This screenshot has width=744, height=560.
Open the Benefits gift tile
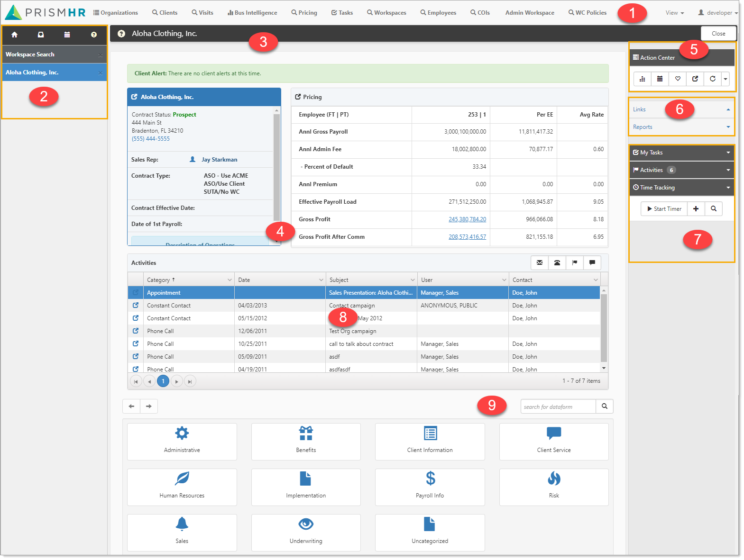pyautogui.click(x=306, y=442)
